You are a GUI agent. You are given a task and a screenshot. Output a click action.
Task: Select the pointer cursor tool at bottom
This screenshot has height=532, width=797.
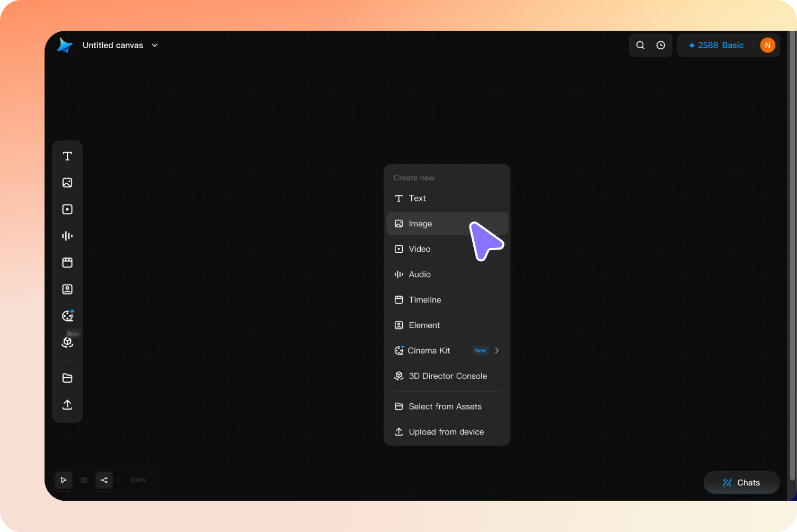coord(64,480)
